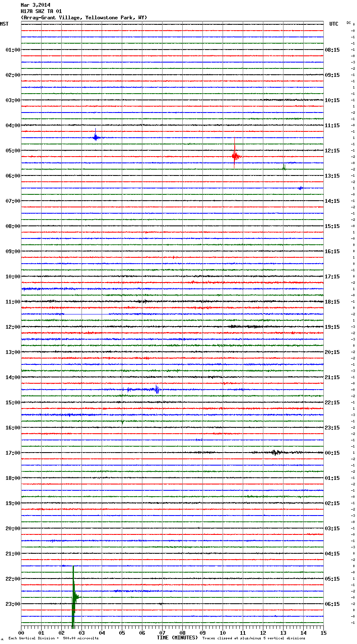Click the '14:15' UTC time label
357x644 pixels.
click(x=332, y=201)
